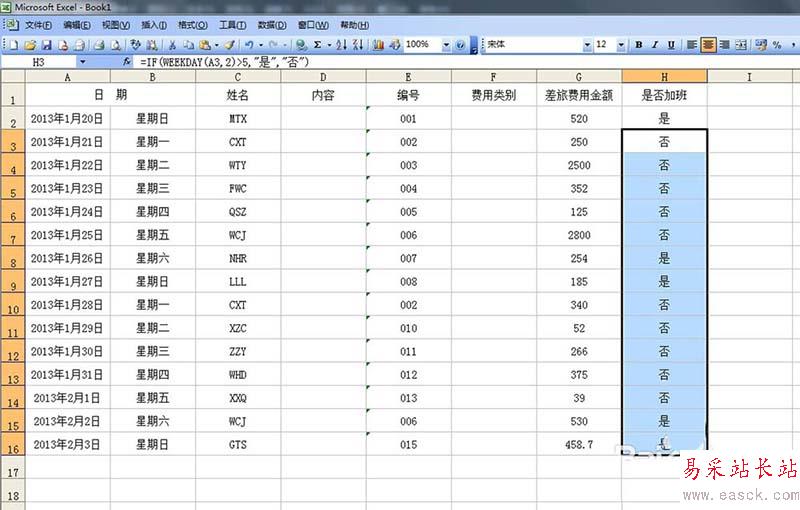
Task: Sort the selection descending (Z to A)
Action: click(x=358, y=45)
